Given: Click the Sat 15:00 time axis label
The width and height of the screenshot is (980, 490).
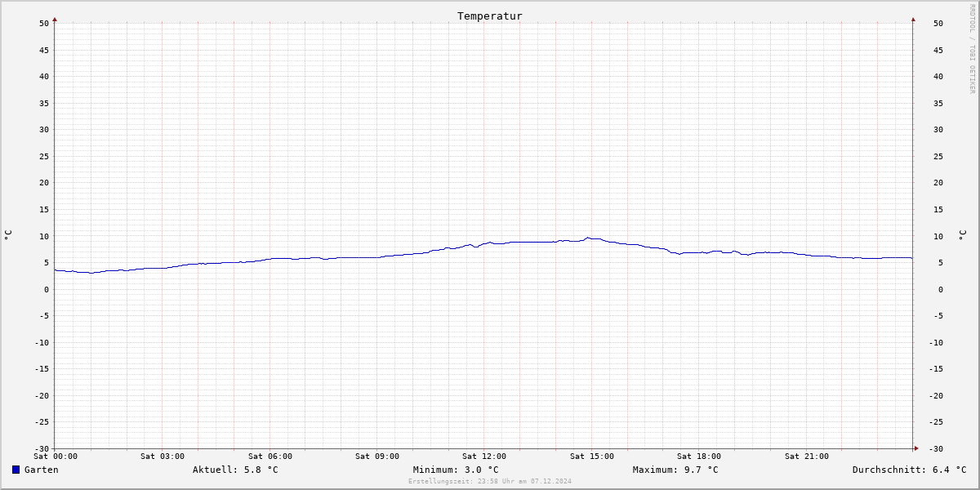Looking at the screenshot, I should [x=592, y=457].
